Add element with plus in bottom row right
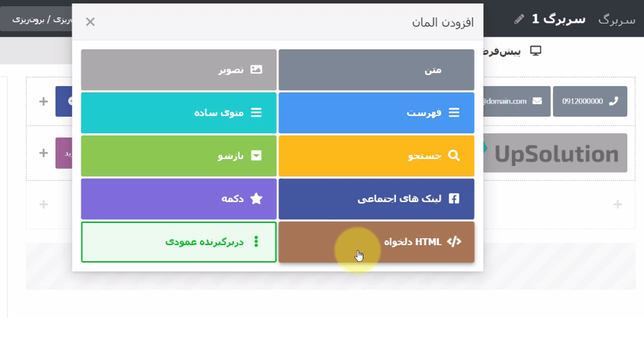 point(618,204)
